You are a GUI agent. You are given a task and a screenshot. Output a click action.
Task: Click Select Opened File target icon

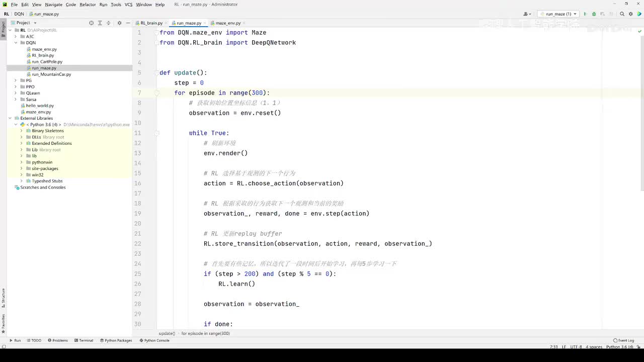(91, 23)
